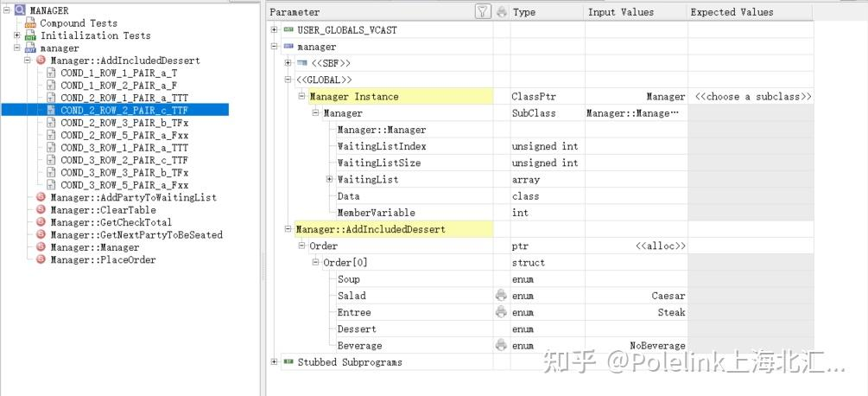Click the Dessert input value cell
Image resolution: width=868 pixels, height=396 pixels.
636,329
